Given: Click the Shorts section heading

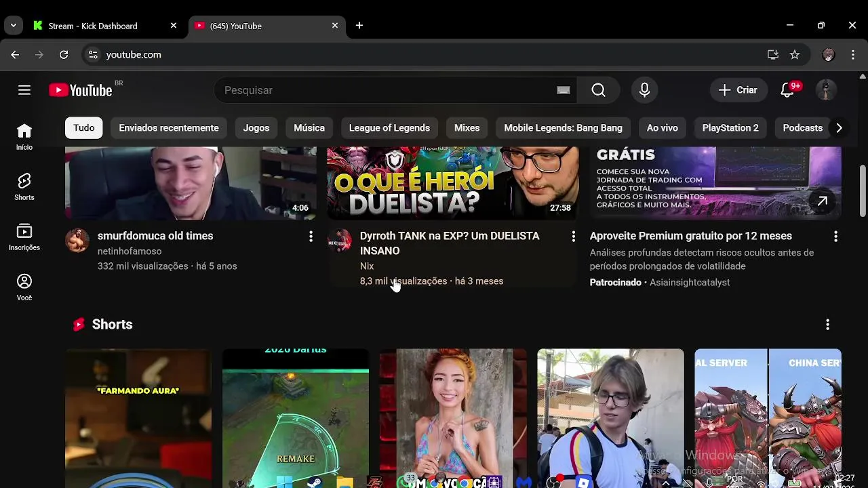Looking at the screenshot, I should pos(112,325).
